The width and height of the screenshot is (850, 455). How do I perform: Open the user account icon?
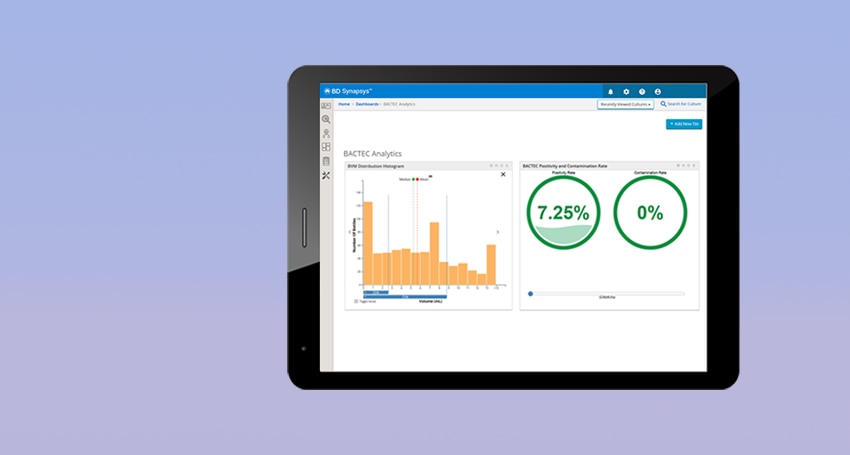pos(658,92)
